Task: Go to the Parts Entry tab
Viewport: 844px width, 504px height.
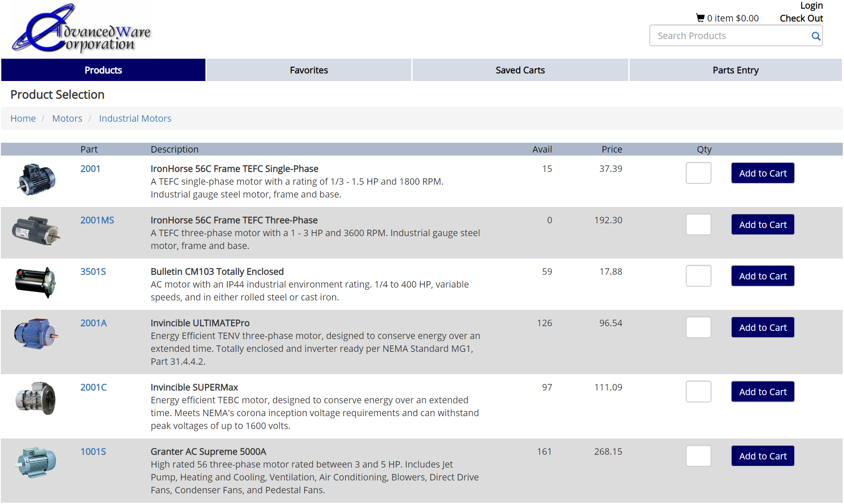Action: pyautogui.click(x=735, y=70)
